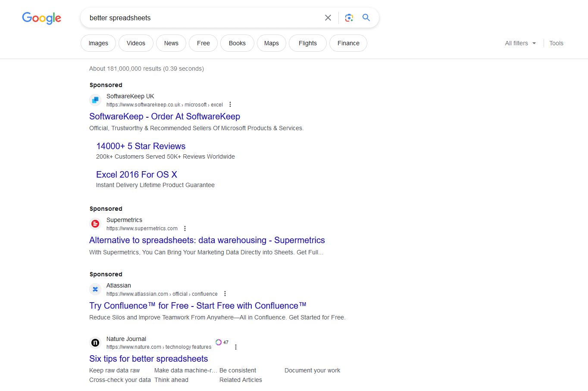Click the magnifying glass search icon

(x=366, y=18)
